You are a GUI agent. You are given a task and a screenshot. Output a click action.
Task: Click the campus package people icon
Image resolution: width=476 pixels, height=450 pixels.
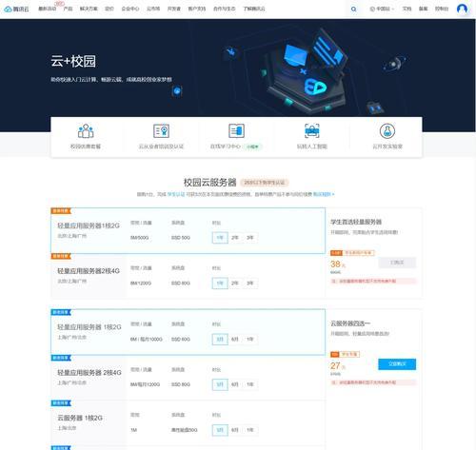pos(86,131)
